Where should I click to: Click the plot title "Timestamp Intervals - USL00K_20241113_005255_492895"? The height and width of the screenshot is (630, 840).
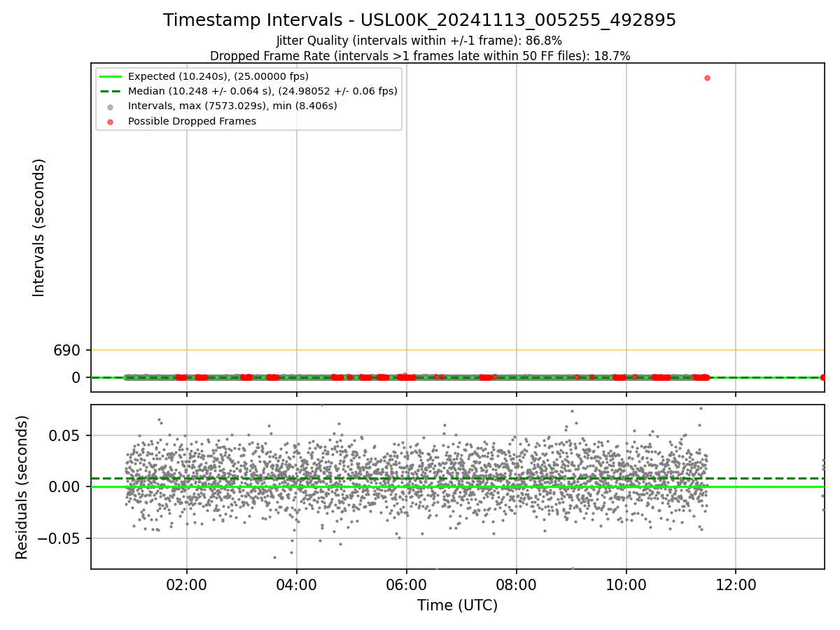click(x=419, y=20)
